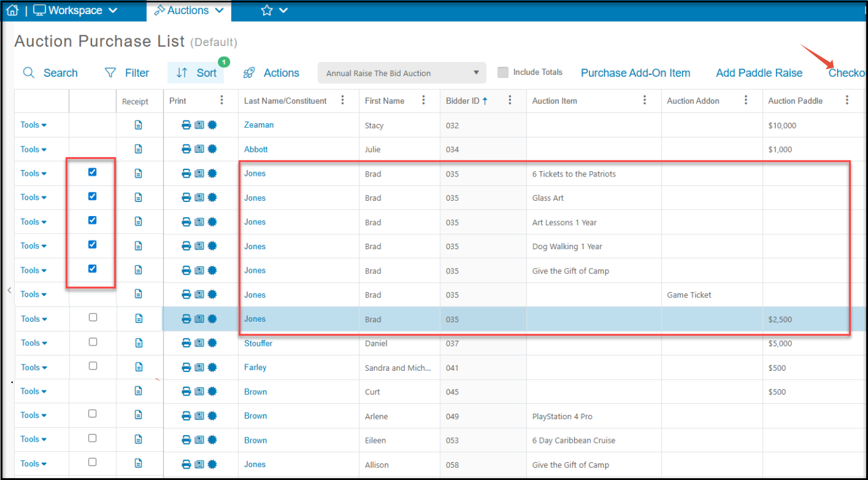Open Auction Item column options dots
Screen dimensions: 868x480
[x=644, y=100]
